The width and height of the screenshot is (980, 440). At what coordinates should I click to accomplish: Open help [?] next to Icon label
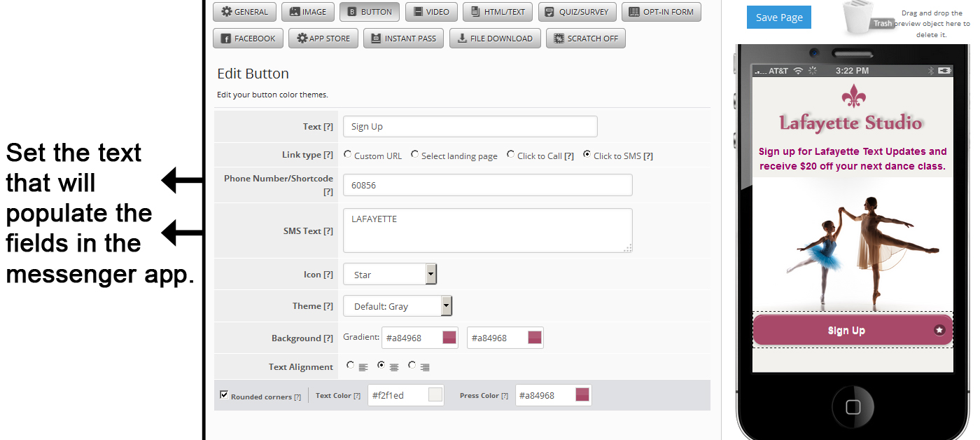tap(328, 275)
